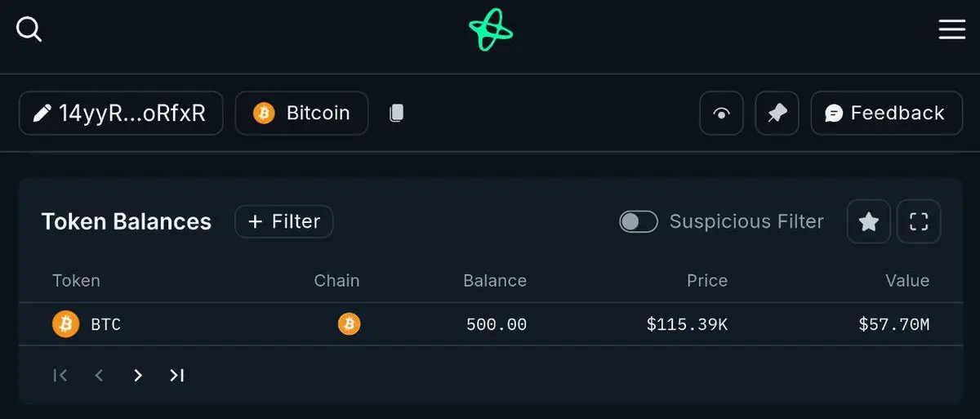This screenshot has height=419, width=980.
Task: Open the Feedback chat button
Action: click(x=885, y=113)
